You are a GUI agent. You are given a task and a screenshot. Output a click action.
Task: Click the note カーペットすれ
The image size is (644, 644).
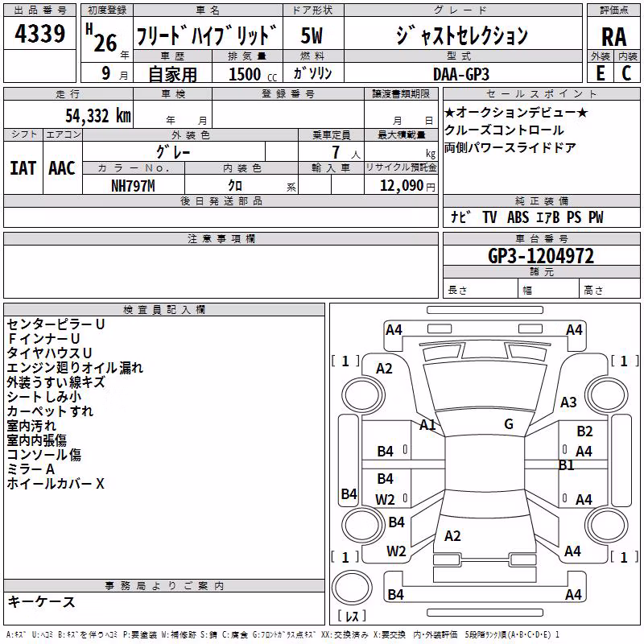50,411
